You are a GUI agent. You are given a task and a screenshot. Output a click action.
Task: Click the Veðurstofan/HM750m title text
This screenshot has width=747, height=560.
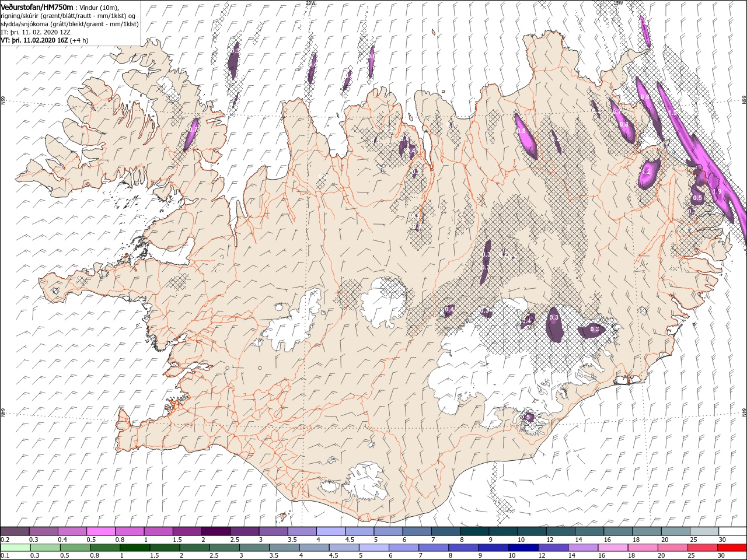(37, 7)
